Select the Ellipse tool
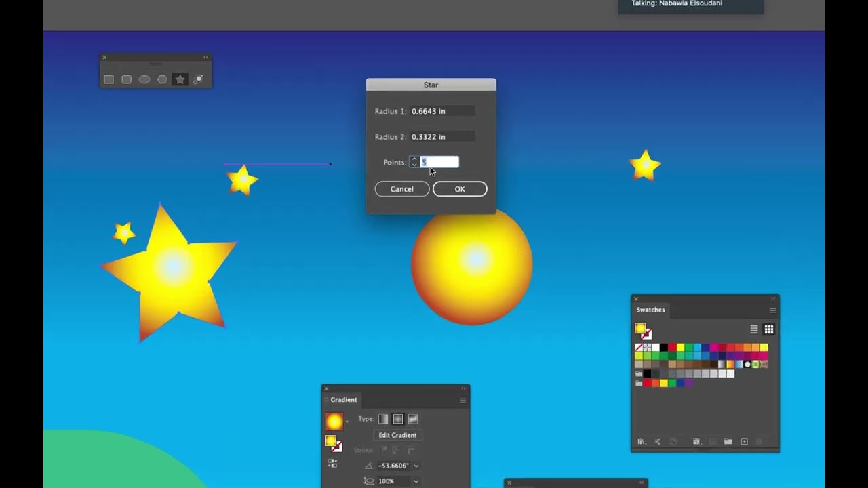 [x=144, y=79]
